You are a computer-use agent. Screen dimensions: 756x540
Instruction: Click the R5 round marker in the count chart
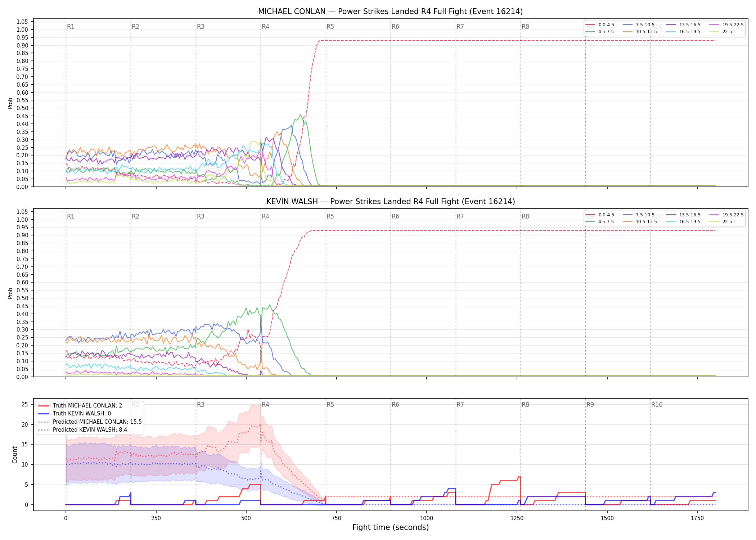pyautogui.click(x=330, y=405)
